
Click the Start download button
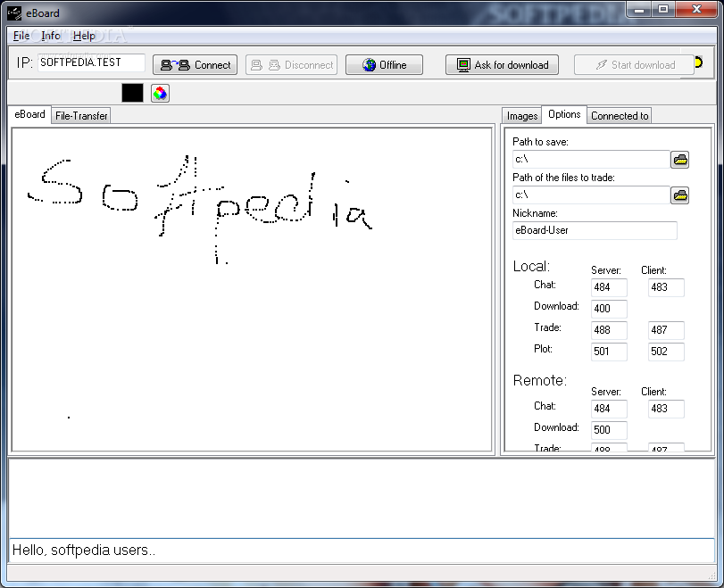tap(634, 65)
